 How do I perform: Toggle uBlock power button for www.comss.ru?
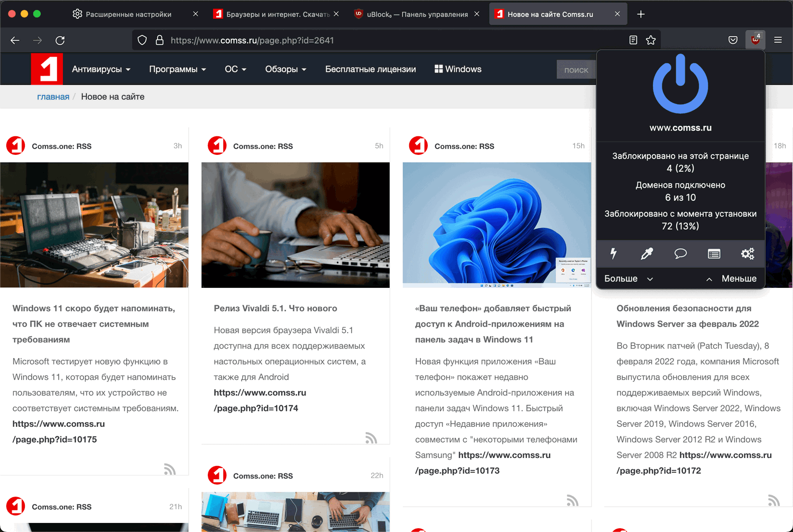[x=680, y=85]
